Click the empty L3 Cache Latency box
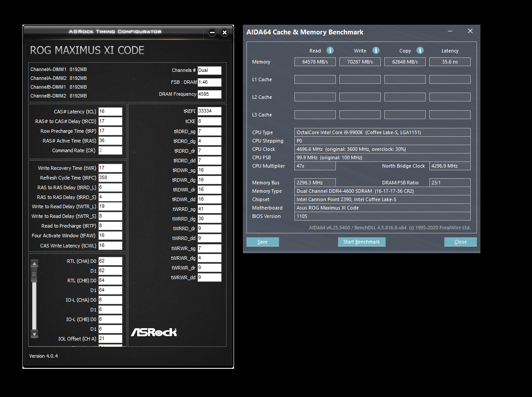532x397 pixels. coord(450,115)
